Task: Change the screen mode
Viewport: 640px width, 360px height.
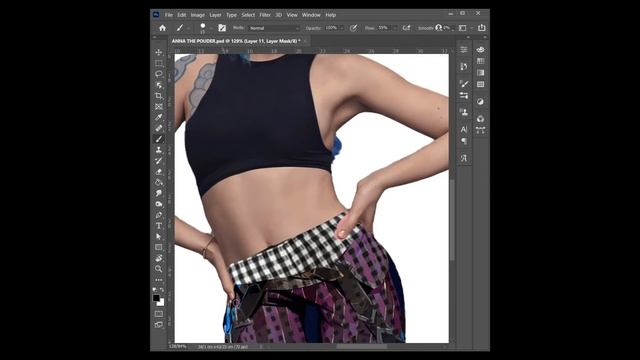Action: click(159, 324)
